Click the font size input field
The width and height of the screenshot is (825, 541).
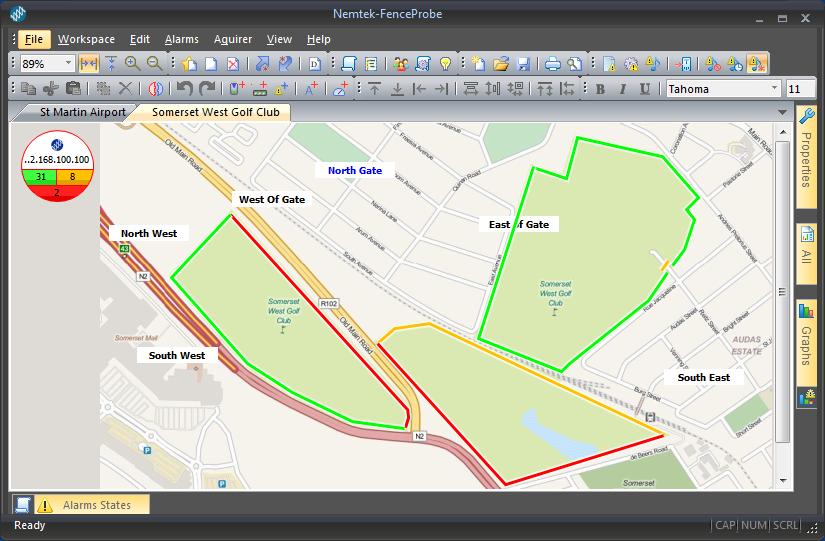click(x=799, y=89)
